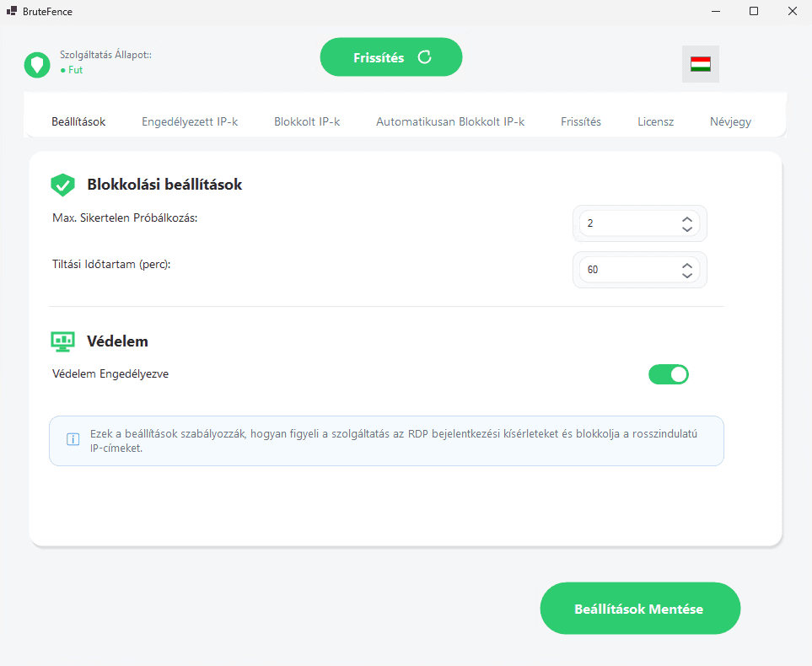Click the BruteFence app icon in title bar
The width and height of the screenshot is (812, 666).
pyautogui.click(x=12, y=11)
